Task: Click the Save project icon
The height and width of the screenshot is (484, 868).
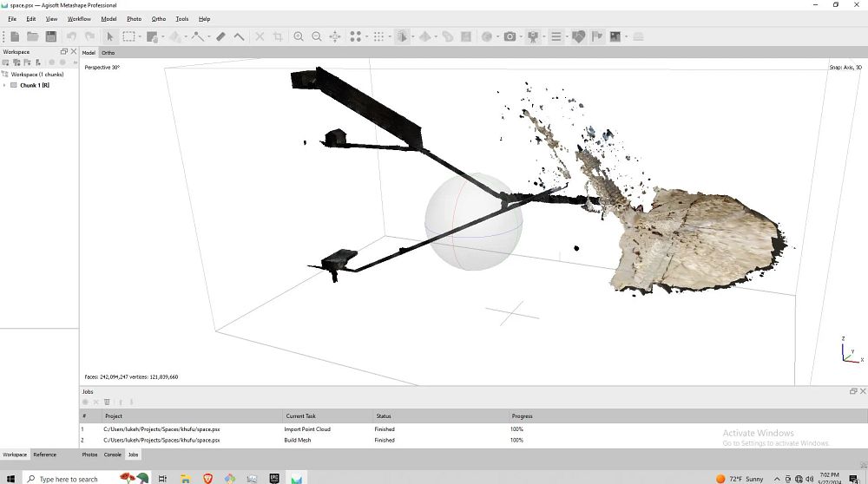Action: [x=51, y=36]
